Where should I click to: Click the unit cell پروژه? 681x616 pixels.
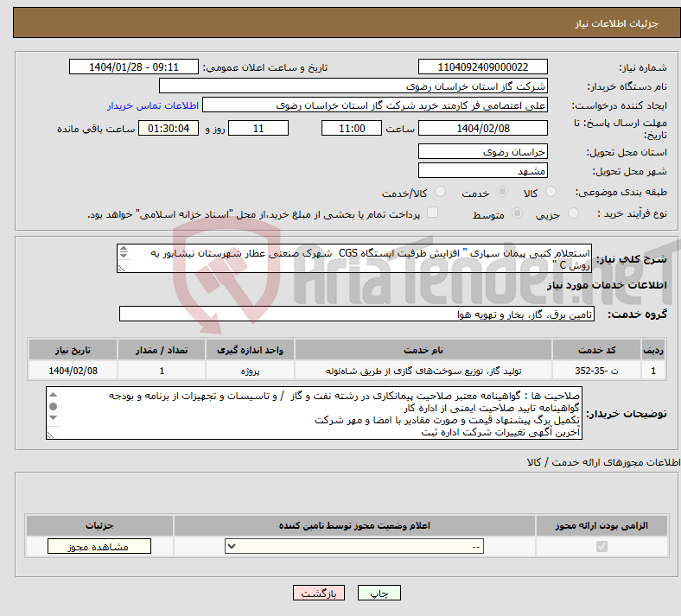250,371
